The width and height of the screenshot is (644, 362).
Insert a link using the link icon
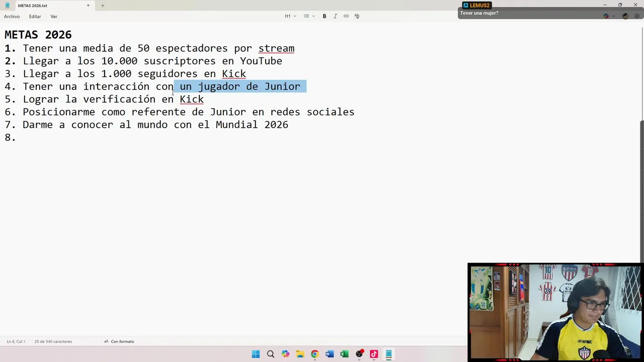[x=346, y=16]
